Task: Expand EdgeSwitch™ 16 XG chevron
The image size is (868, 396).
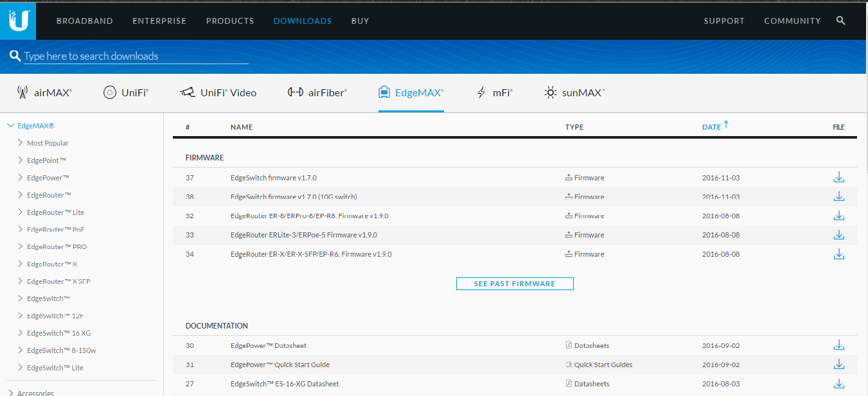Action: (x=21, y=333)
